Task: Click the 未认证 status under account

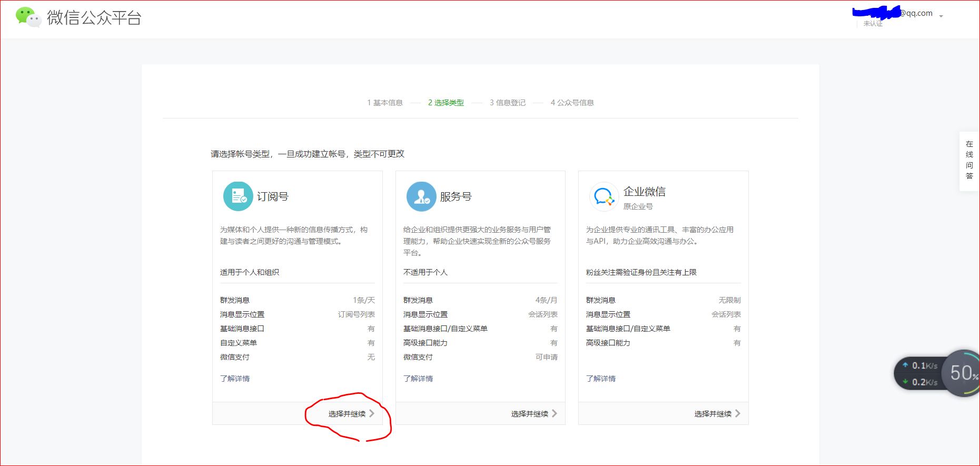Action: point(873,24)
